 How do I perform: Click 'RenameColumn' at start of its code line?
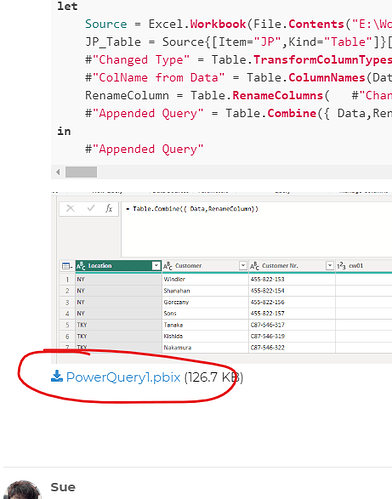pyautogui.click(x=127, y=96)
